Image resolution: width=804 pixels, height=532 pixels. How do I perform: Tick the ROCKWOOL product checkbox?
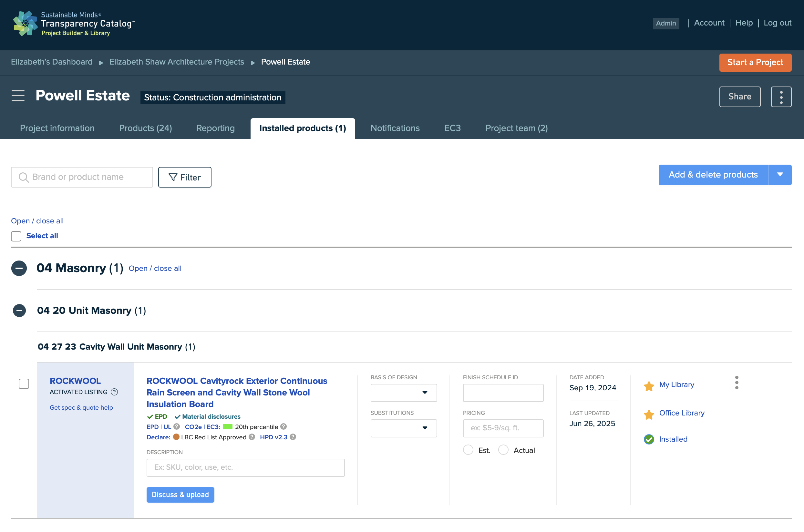[x=24, y=384]
